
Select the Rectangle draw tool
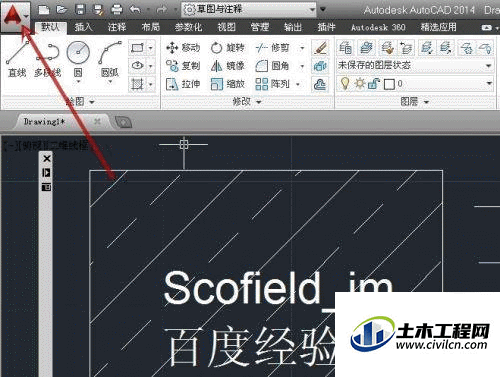[137, 48]
